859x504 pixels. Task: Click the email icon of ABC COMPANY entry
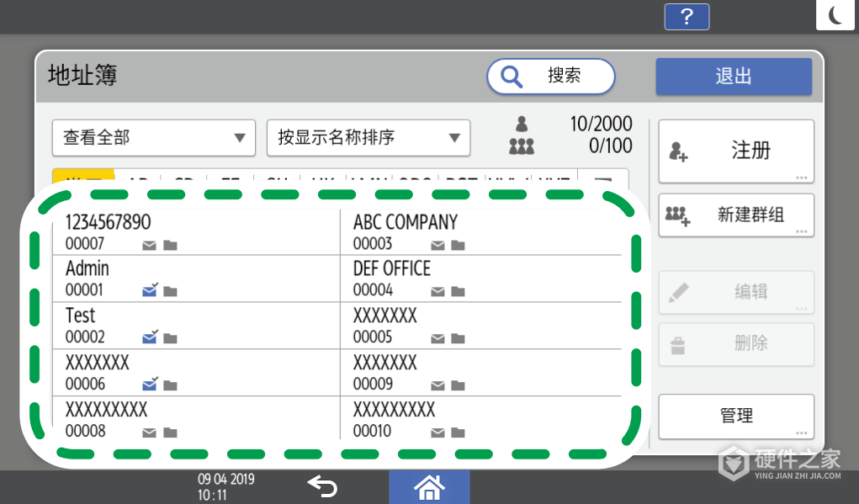[437, 245]
